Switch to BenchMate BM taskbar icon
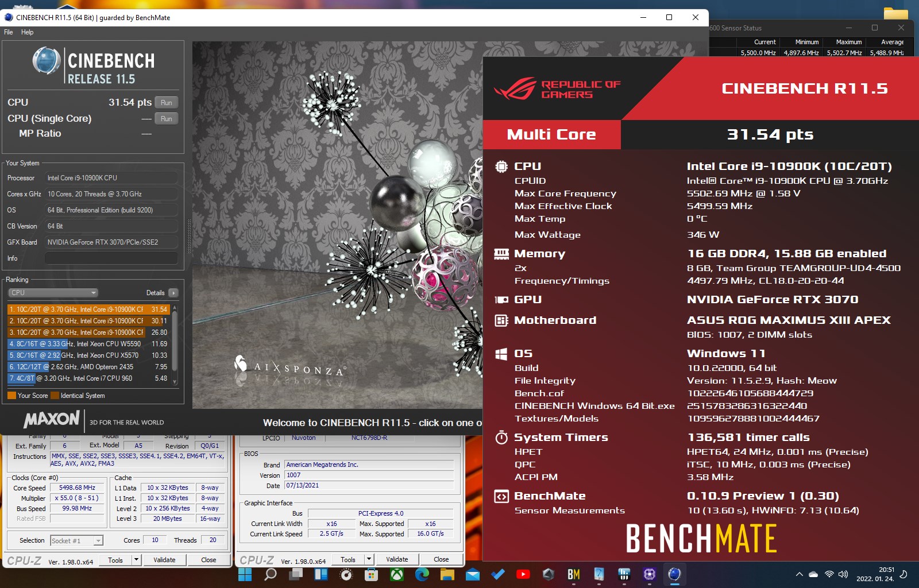The height and width of the screenshot is (588, 919). (574, 574)
